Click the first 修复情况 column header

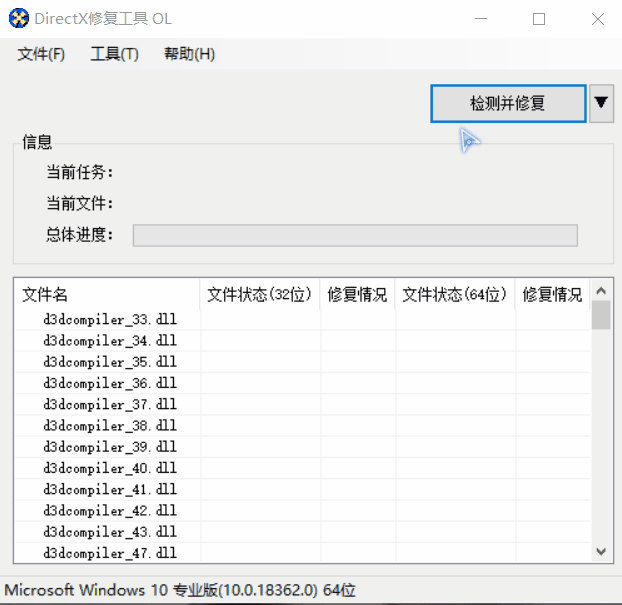point(357,295)
